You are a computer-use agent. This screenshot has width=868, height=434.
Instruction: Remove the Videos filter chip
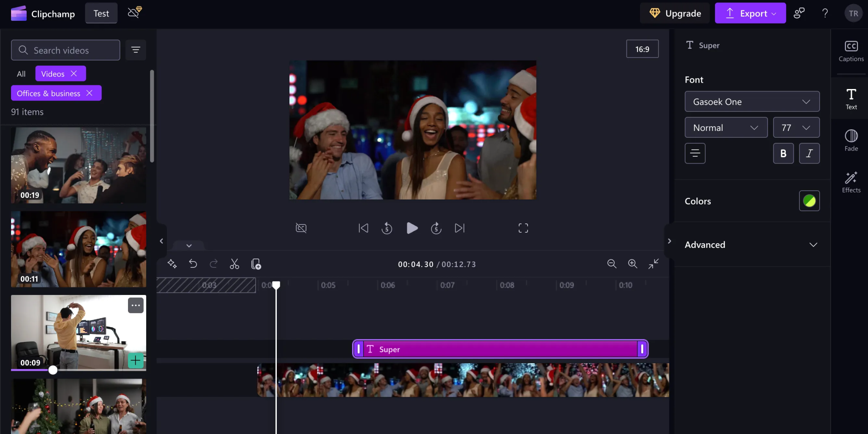(73, 73)
